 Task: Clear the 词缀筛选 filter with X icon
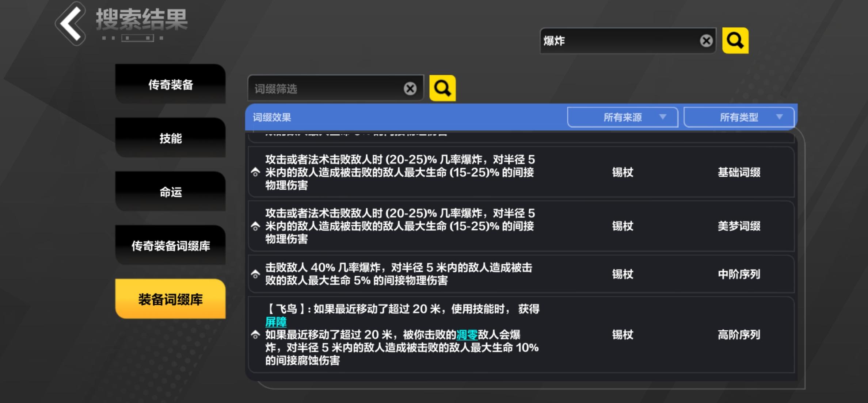tap(410, 88)
